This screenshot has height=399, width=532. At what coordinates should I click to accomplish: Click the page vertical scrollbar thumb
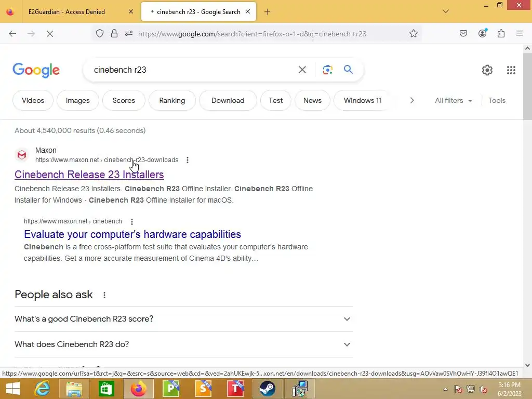[x=527, y=86]
